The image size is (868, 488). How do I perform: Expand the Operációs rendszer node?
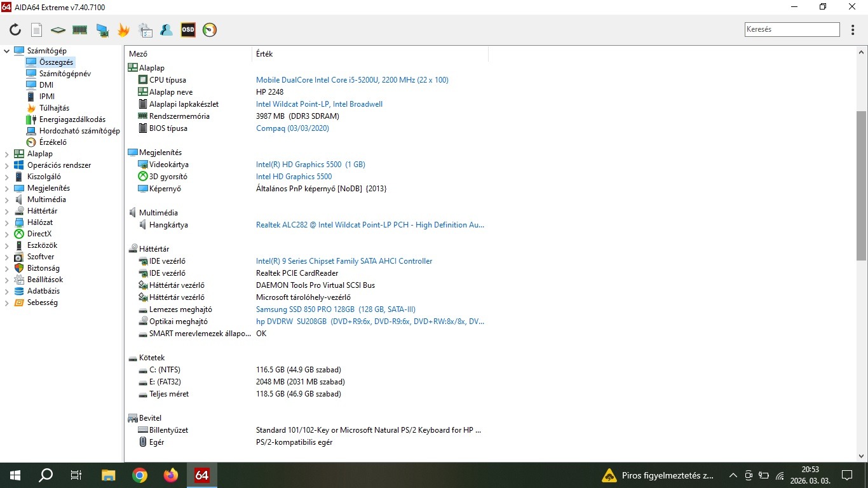click(7, 165)
